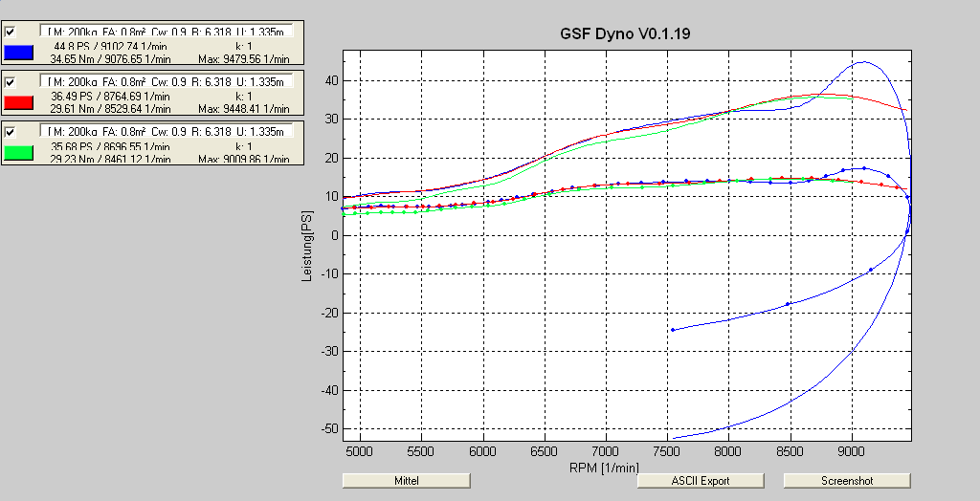This screenshot has height=501, width=980.
Task: Select the green run's parameter text field
Action: pyautogui.click(x=167, y=132)
